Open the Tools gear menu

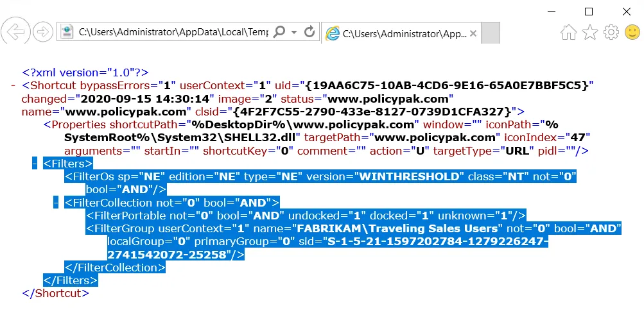coord(611,32)
